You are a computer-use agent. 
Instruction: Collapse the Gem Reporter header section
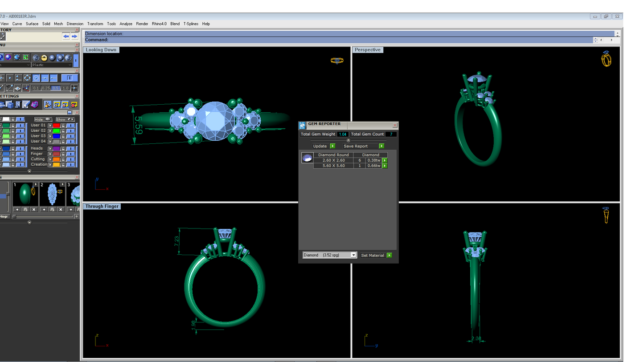pos(349,140)
